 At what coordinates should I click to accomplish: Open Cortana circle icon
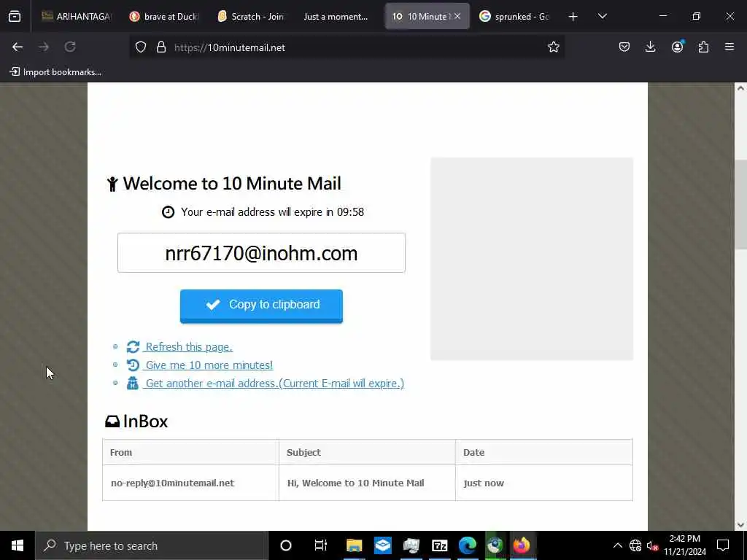(286, 545)
